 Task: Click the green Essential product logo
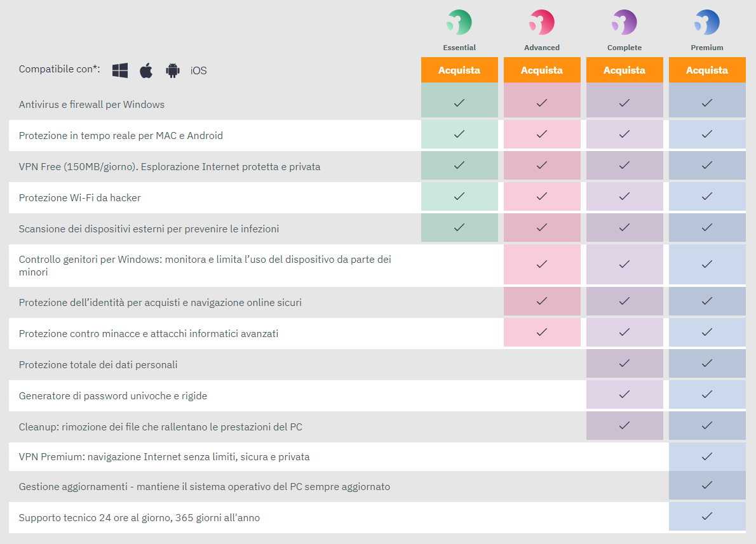459,22
